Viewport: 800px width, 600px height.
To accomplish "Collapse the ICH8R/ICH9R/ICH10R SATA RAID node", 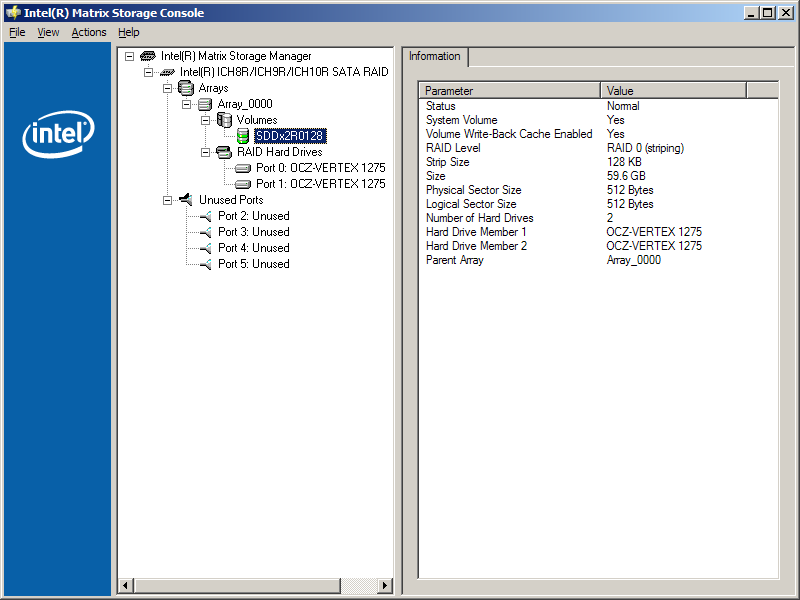I will [x=148, y=72].
